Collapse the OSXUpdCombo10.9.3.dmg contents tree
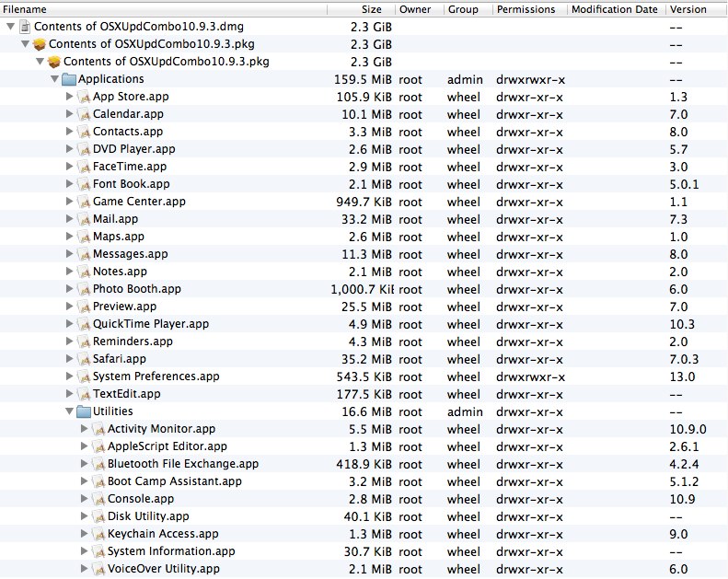This screenshot has width=728, height=579. pos(11,27)
